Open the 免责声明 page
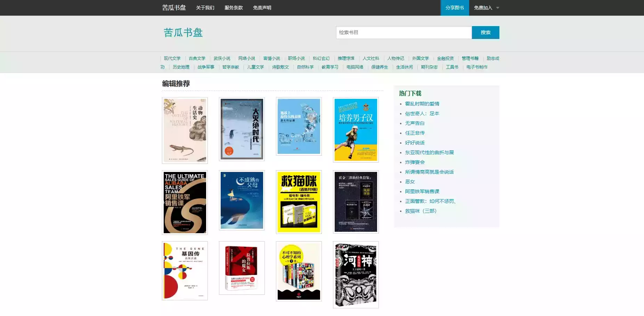The height and width of the screenshot is (316, 644). [262, 8]
